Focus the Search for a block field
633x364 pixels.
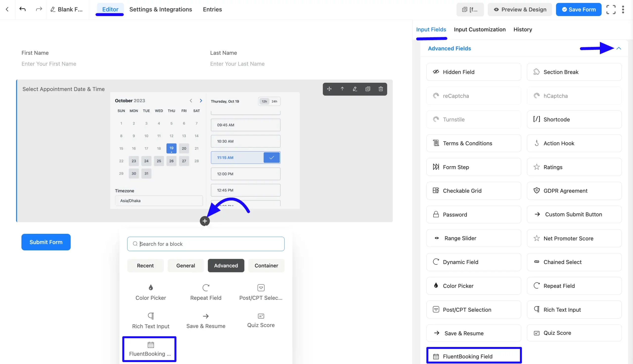click(206, 244)
